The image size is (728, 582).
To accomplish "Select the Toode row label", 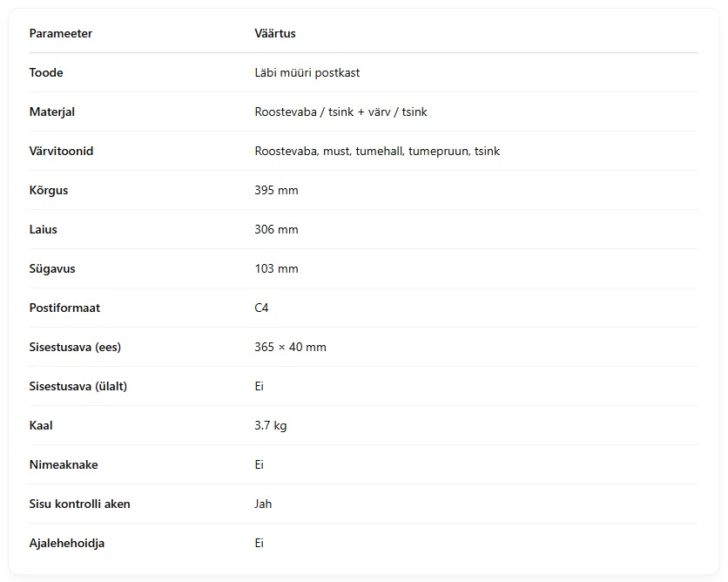I will [x=46, y=72].
